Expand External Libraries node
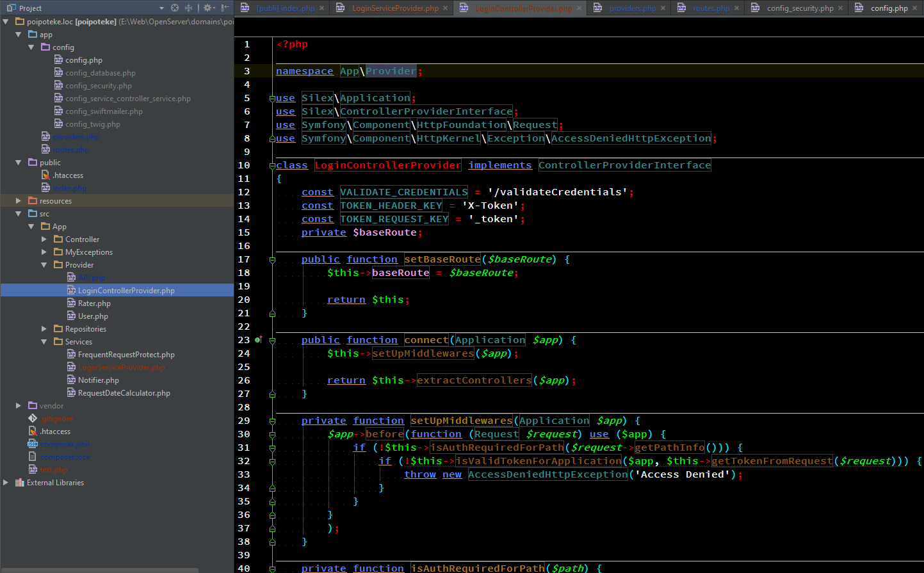 point(6,482)
